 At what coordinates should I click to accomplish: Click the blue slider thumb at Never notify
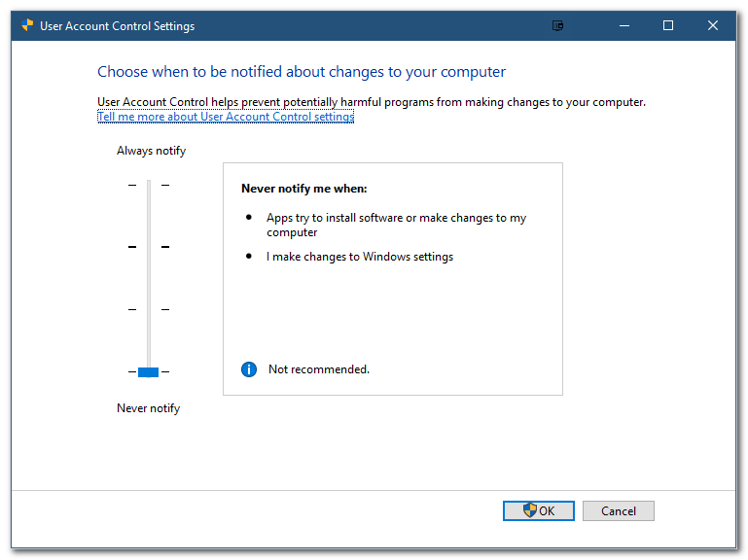pyautogui.click(x=149, y=372)
